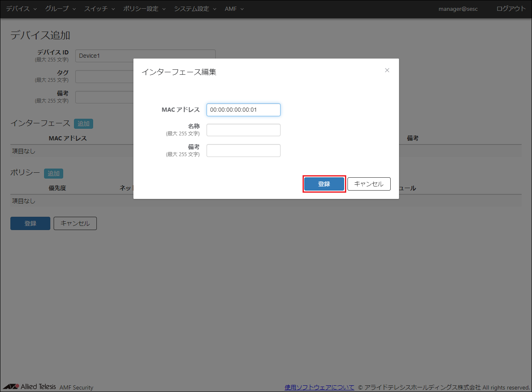Click the manager@sesc user label
The image size is (532, 392).
click(458, 9)
